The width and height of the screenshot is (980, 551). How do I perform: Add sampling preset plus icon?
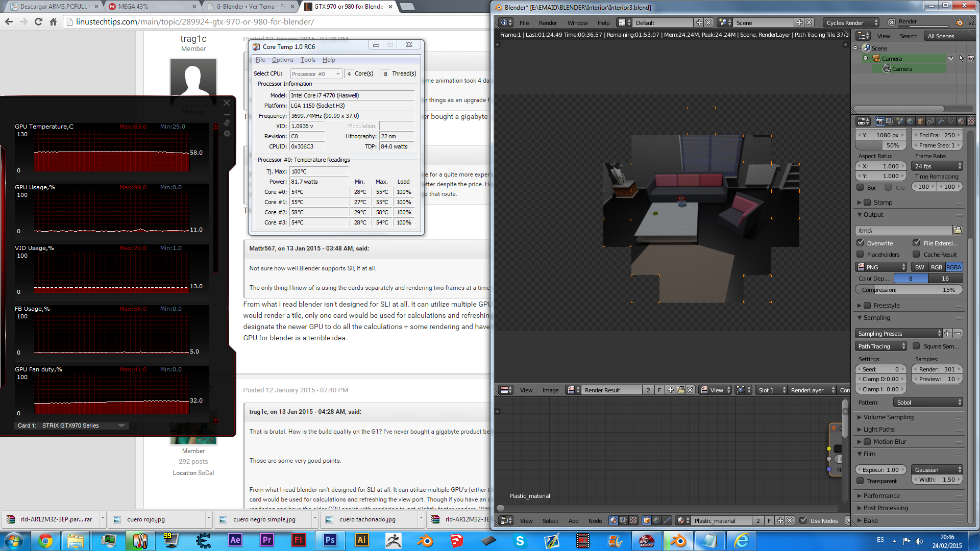947,333
